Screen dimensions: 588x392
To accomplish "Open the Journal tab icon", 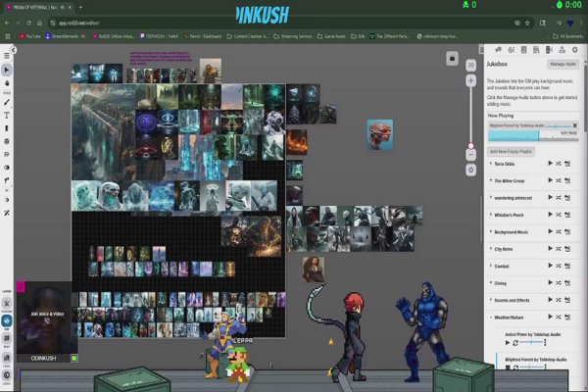I will pyautogui.click(x=524, y=50).
